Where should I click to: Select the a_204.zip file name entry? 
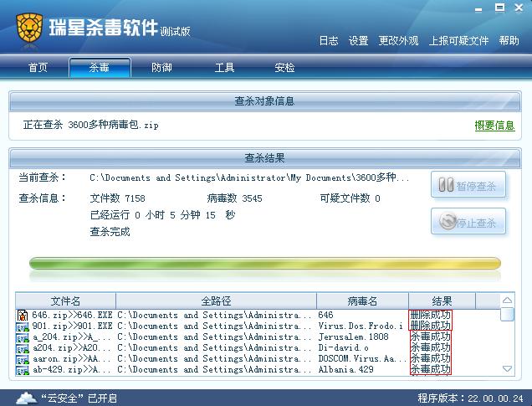tap(72, 337)
